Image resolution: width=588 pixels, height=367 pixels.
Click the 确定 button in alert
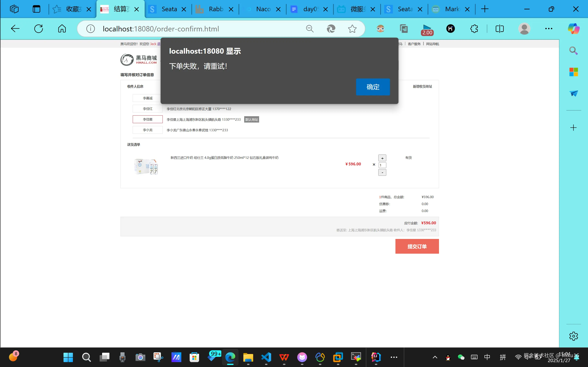tap(373, 87)
